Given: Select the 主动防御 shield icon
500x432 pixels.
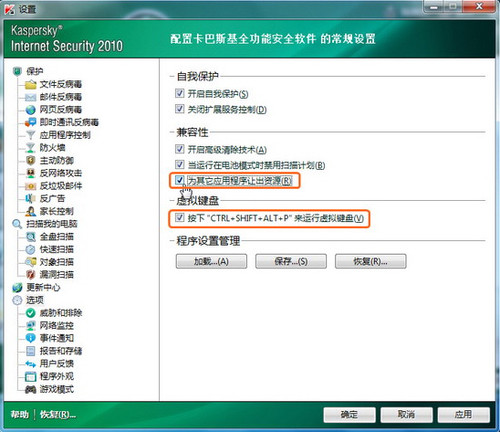Looking at the screenshot, I should pos(30,160).
